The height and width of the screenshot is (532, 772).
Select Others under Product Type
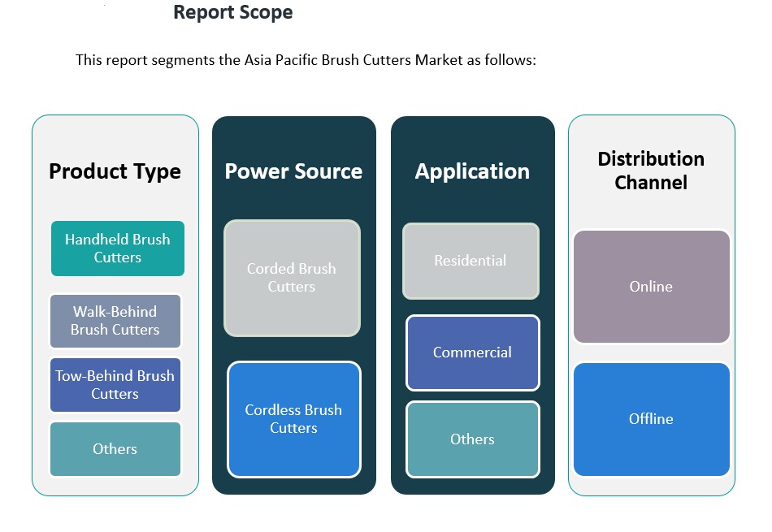point(115,449)
